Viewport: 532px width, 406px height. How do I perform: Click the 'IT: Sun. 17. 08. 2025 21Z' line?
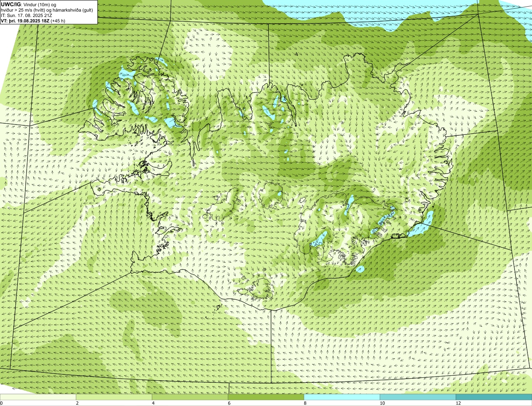(27, 15)
